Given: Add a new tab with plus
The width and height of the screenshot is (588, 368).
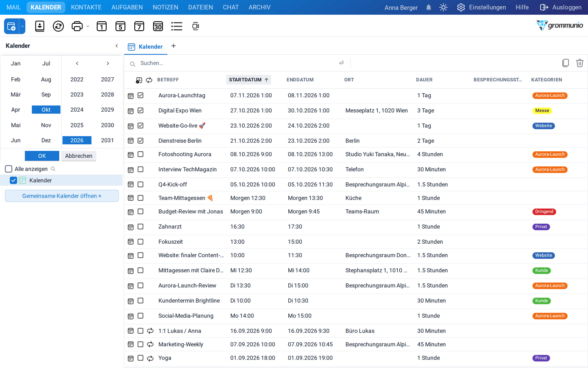Looking at the screenshot, I should pyautogui.click(x=174, y=46).
